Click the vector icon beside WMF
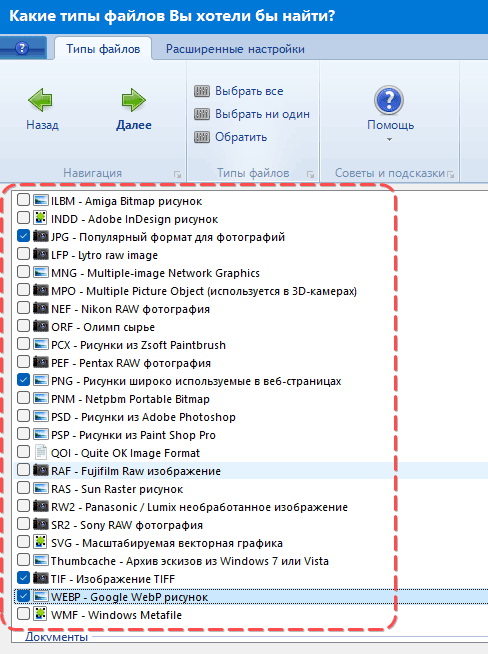 point(40,614)
